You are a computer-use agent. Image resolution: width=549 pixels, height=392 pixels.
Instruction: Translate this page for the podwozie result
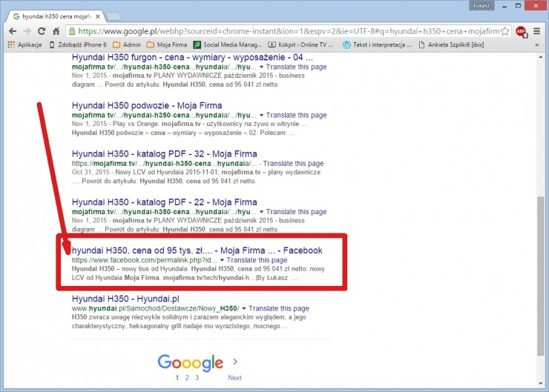[x=296, y=115]
